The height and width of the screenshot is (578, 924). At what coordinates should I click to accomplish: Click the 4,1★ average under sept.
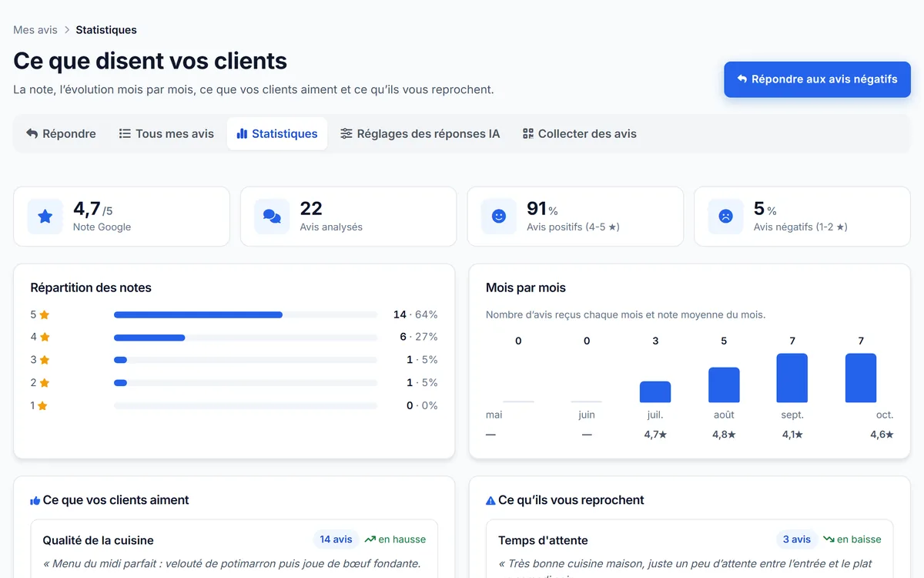click(792, 435)
